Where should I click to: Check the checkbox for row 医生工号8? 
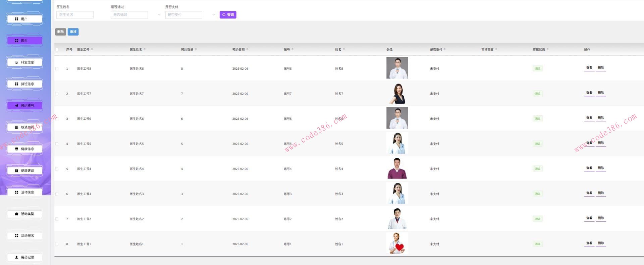(x=57, y=69)
